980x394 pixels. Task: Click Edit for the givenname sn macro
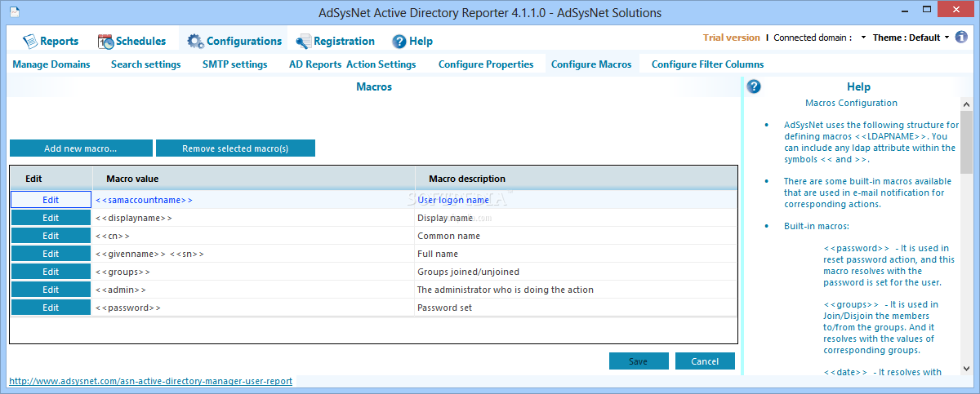[x=51, y=254]
